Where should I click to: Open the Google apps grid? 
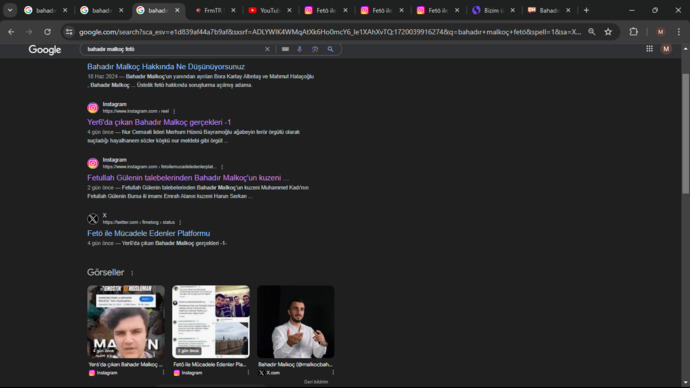pos(650,49)
